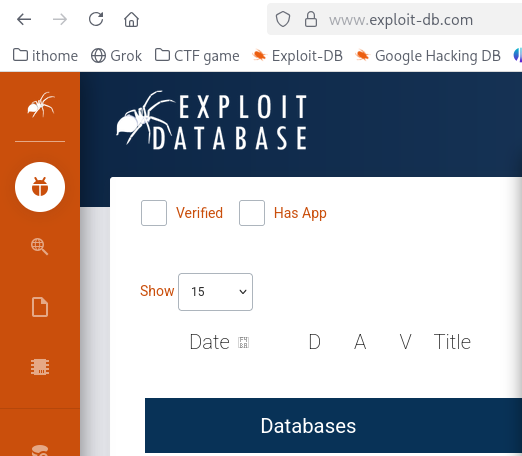Open the Exploit-DB bookmark
Screen dimensions: 522x456
tap(297, 55)
